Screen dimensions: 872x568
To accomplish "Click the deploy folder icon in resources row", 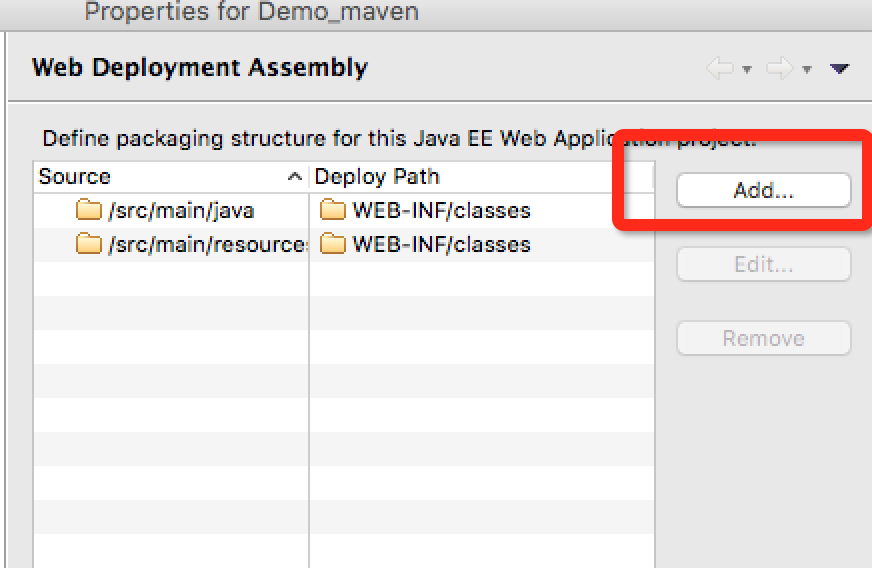I will click(332, 244).
